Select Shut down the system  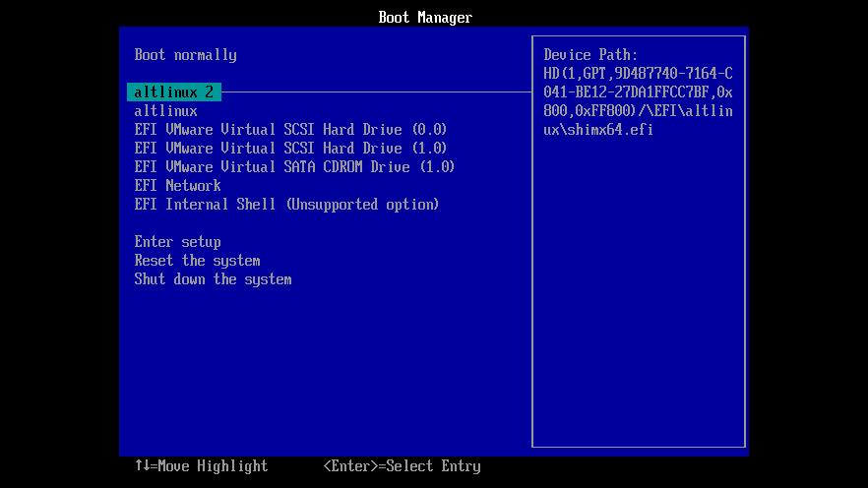pos(213,279)
